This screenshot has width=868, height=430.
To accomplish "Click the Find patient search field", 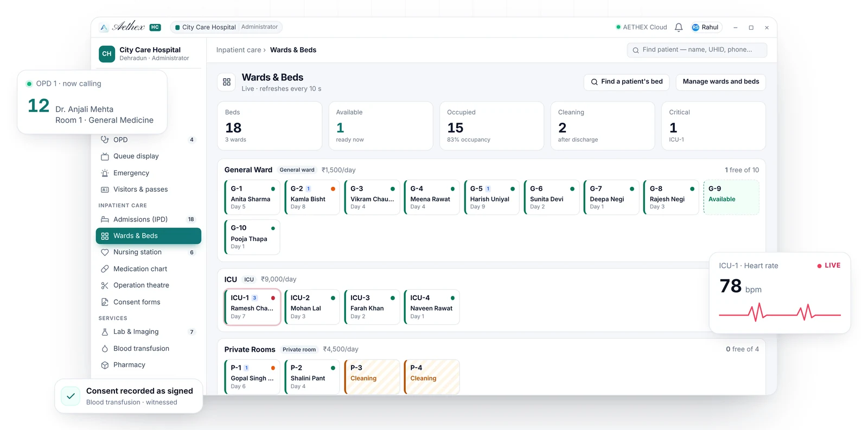I will (x=697, y=50).
